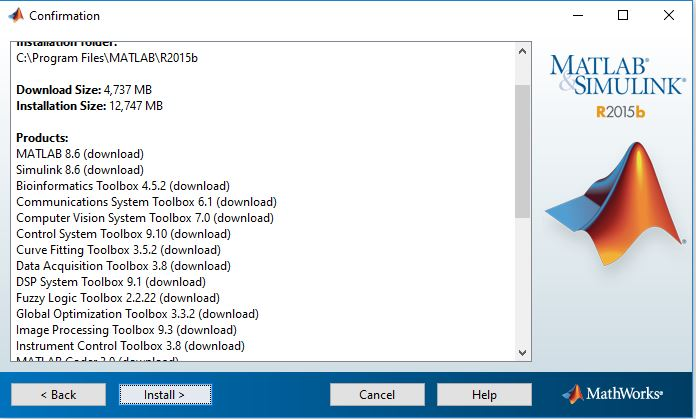
Task: Click the MATLAB icon in the title bar
Action: point(16,16)
